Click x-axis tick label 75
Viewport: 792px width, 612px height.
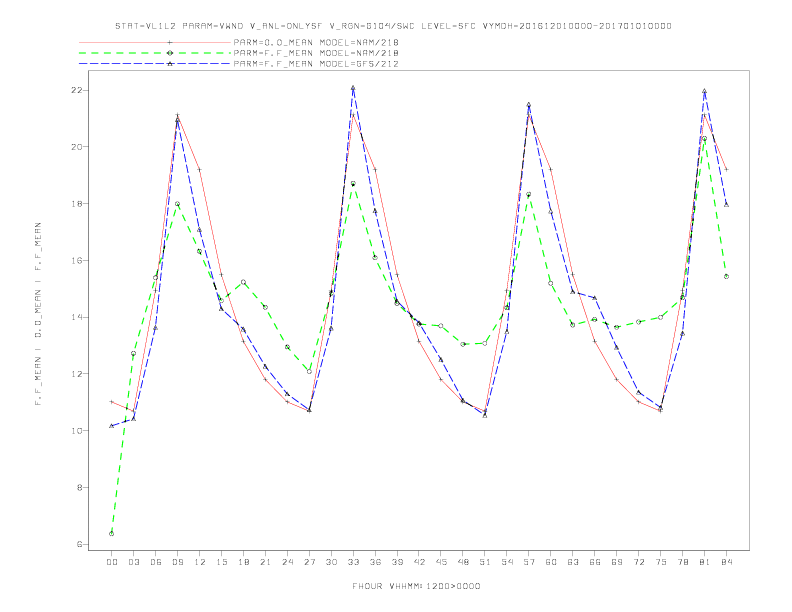[661, 562]
